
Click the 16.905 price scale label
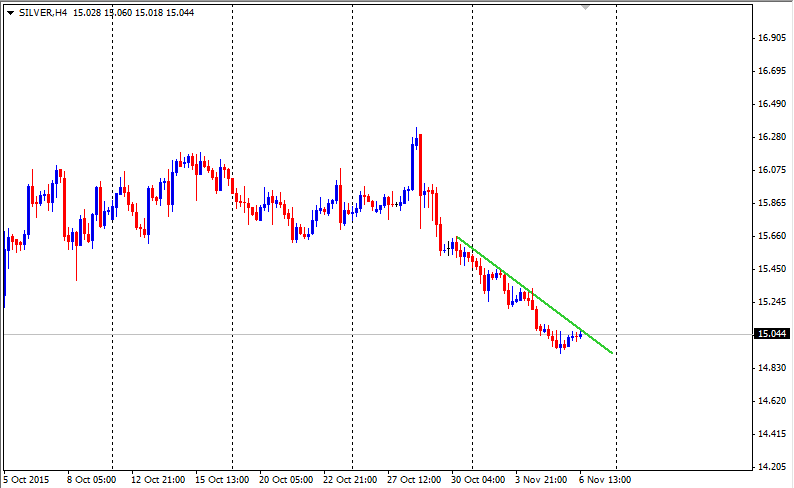(x=772, y=37)
